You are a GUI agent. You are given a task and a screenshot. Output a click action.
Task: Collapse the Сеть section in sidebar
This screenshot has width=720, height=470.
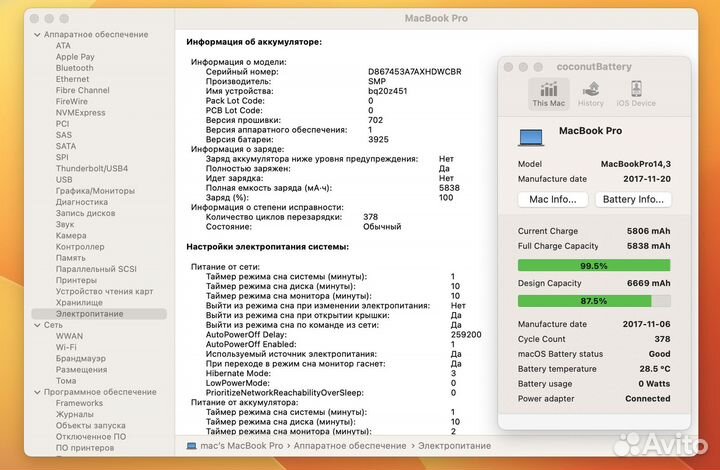click(36, 325)
